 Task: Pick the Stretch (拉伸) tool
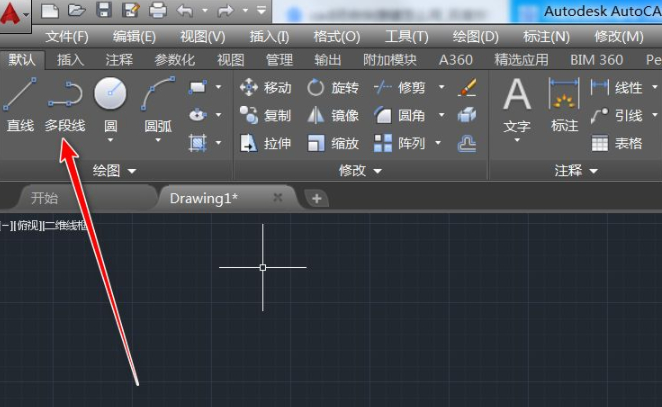coord(266,143)
